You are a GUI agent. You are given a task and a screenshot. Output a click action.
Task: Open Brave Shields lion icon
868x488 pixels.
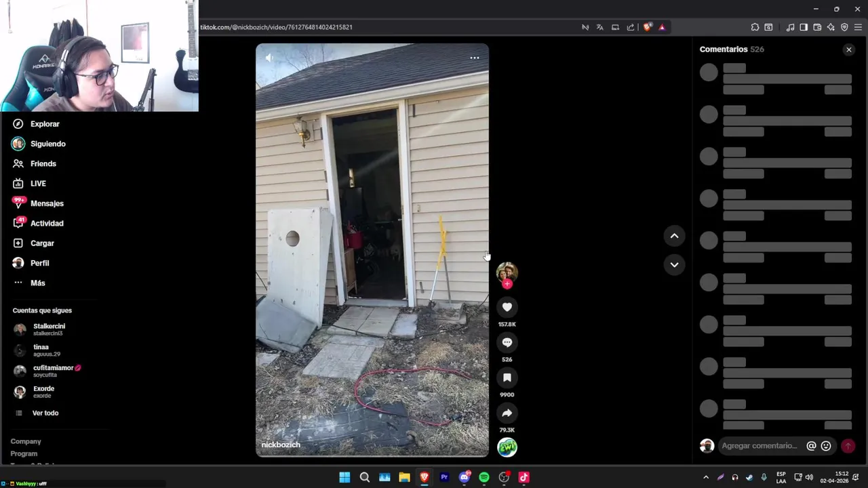(x=648, y=27)
